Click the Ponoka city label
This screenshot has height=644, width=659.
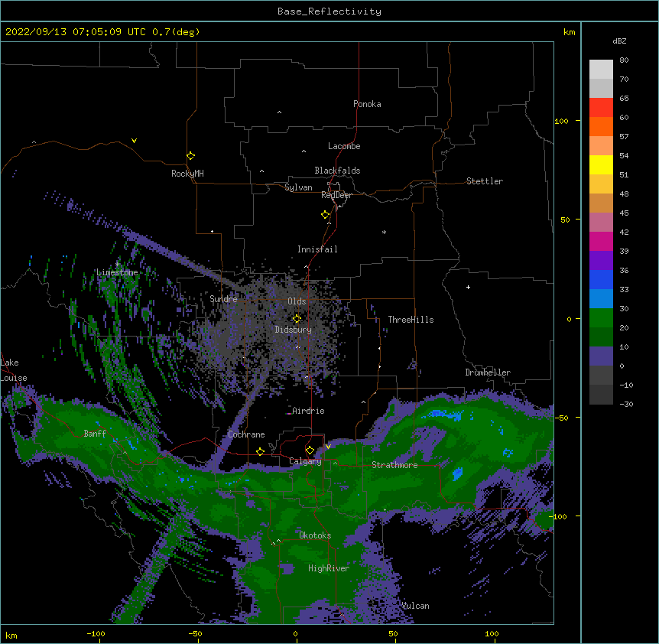tap(367, 104)
